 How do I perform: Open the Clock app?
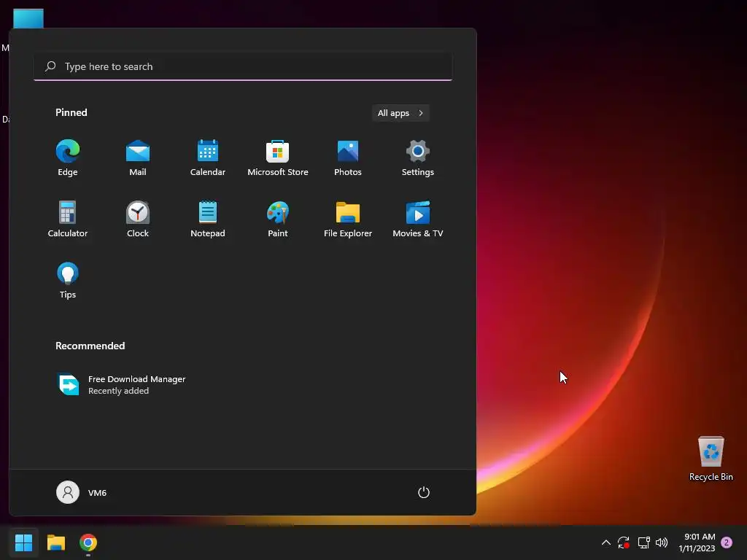tap(138, 219)
